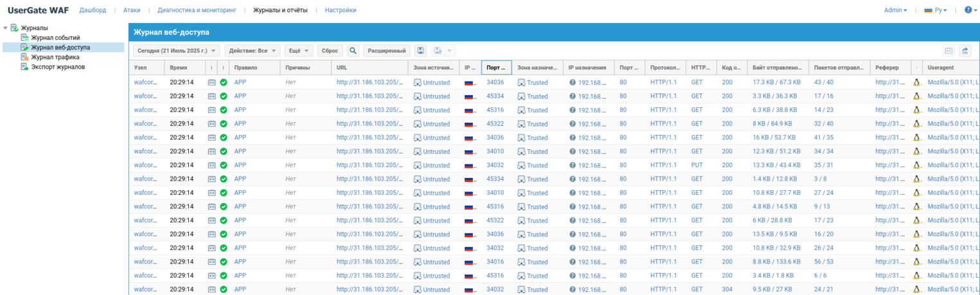Open 'Диагностика и мониторинг' section
Screen dimensions: 980x295
pos(197,10)
